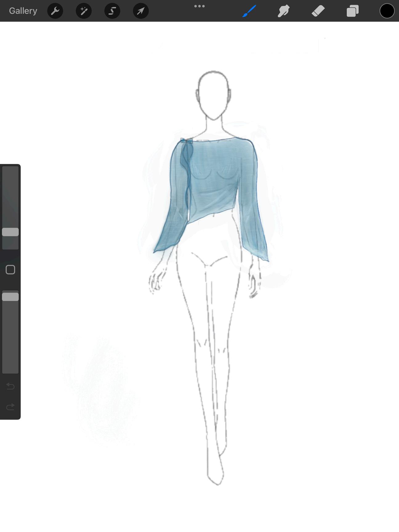This screenshot has height=532, width=399.
Task: Return to the Gallery
Action: [x=23, y=11]
